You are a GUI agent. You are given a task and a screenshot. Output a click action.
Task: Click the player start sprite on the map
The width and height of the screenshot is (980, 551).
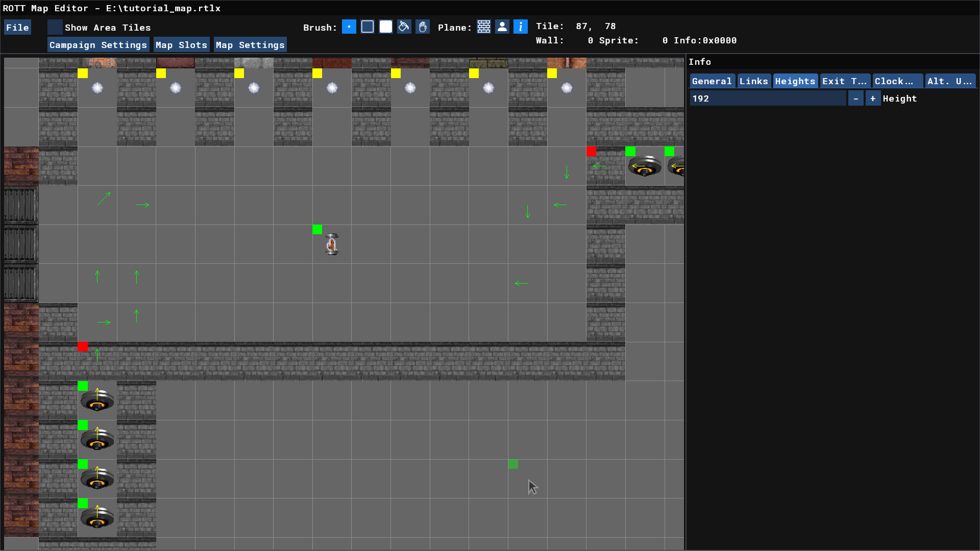332,244
